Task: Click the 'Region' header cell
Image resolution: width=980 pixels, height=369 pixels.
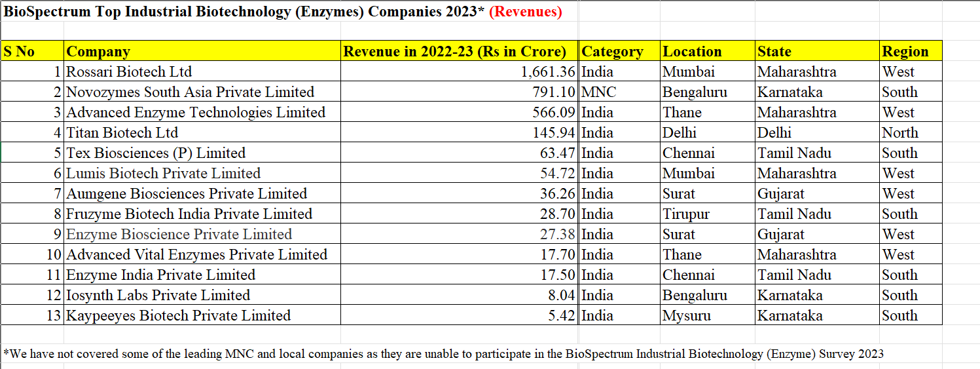Action: pyautogui.click(x=911, y=51)
